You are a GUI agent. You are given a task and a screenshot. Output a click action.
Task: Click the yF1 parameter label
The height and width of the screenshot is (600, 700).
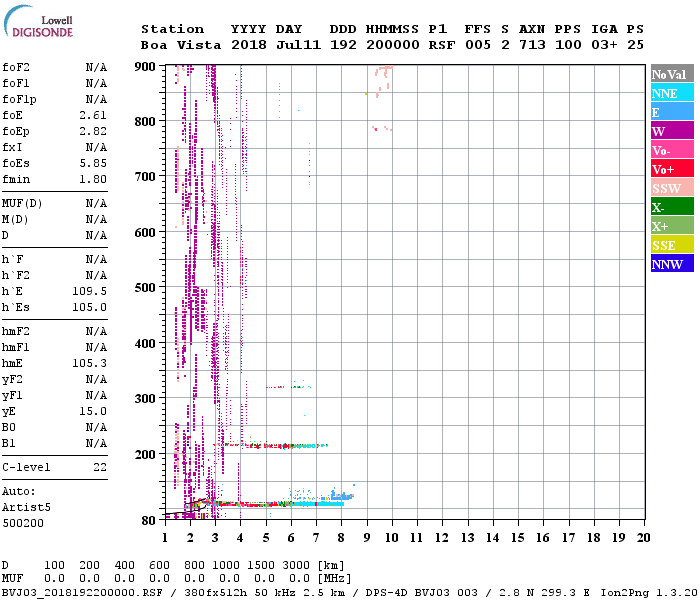click(x=12, y=396)
